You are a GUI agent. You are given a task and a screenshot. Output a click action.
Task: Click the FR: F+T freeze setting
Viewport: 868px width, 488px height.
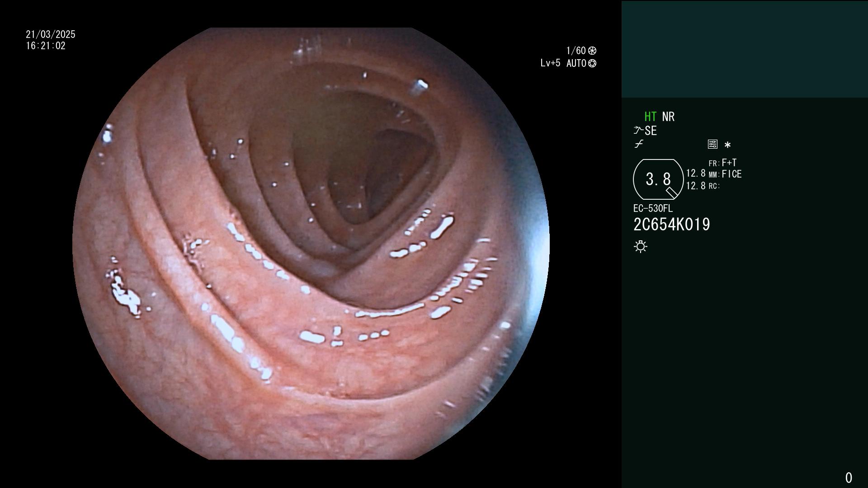[722, 163]
